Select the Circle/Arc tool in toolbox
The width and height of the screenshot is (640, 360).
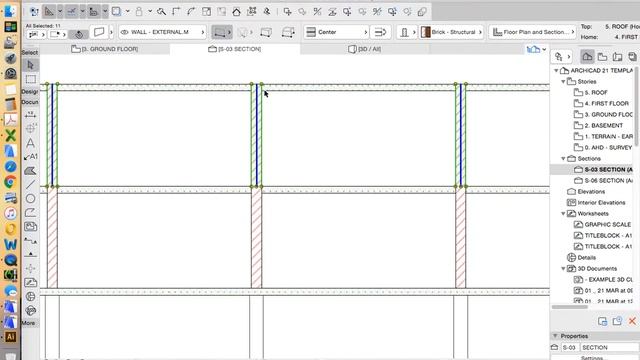click(x=31, y=199)
